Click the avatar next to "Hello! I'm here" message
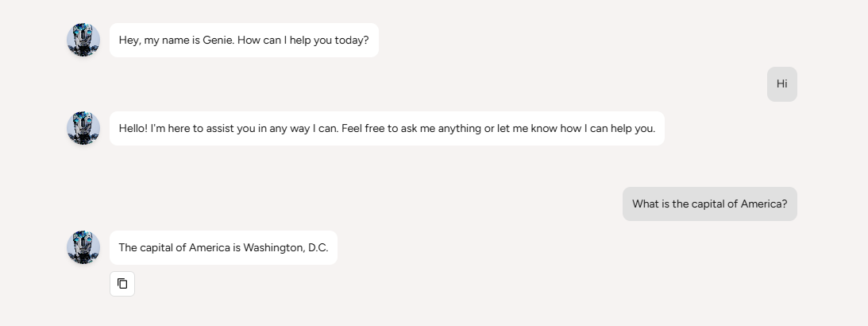The width and height of the screenshot is (868, 326). (x=83, y=128)
